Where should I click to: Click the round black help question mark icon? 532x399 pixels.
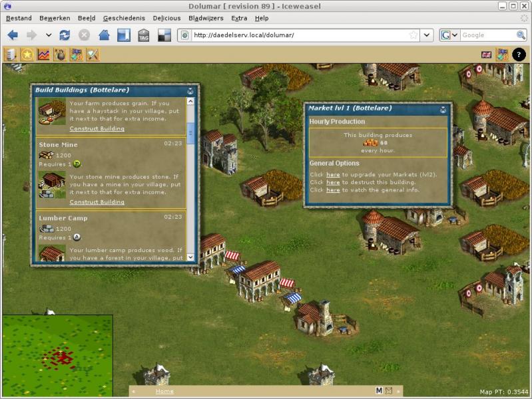pos(519,55)
